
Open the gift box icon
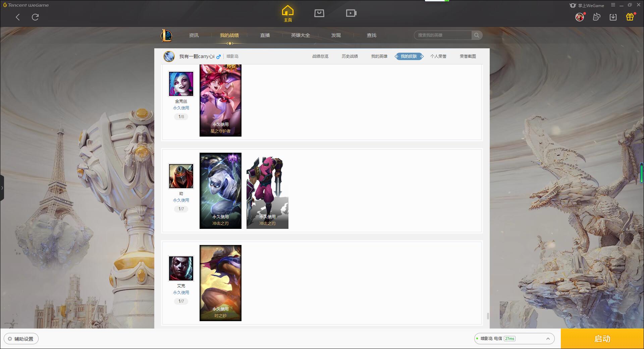[x=630, y=17]
